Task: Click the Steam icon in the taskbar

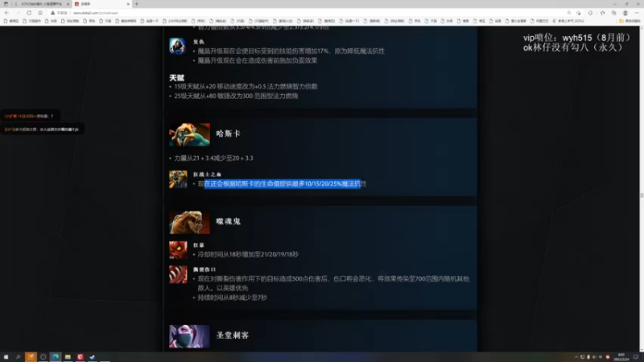Action: 93,357
